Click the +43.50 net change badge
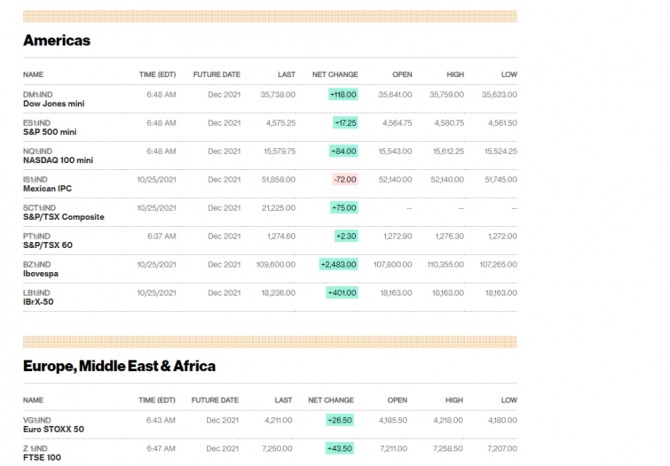670x466 pixels. click(339, 448)
